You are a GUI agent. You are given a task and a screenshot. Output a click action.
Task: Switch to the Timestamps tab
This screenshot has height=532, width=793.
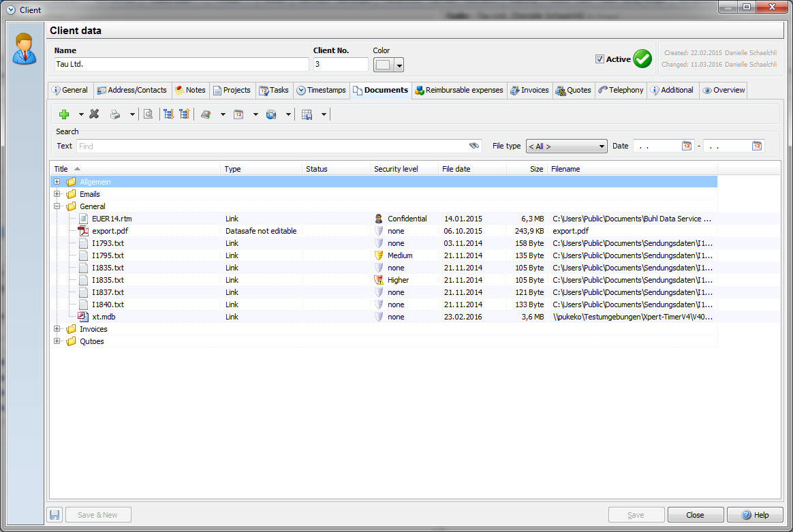(321, 90)
